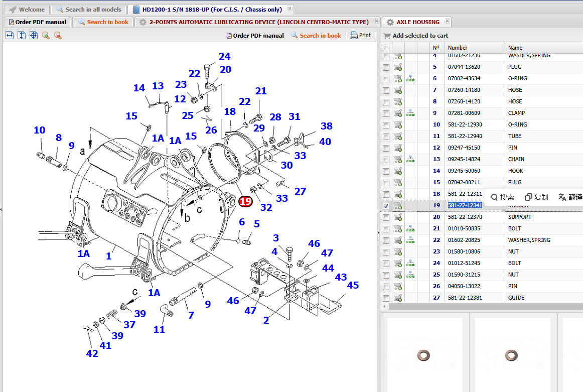Image resolution: width=583 pixels, height=392 pixels.
Task: Switch to the Welcome tab
Action: 27,10
